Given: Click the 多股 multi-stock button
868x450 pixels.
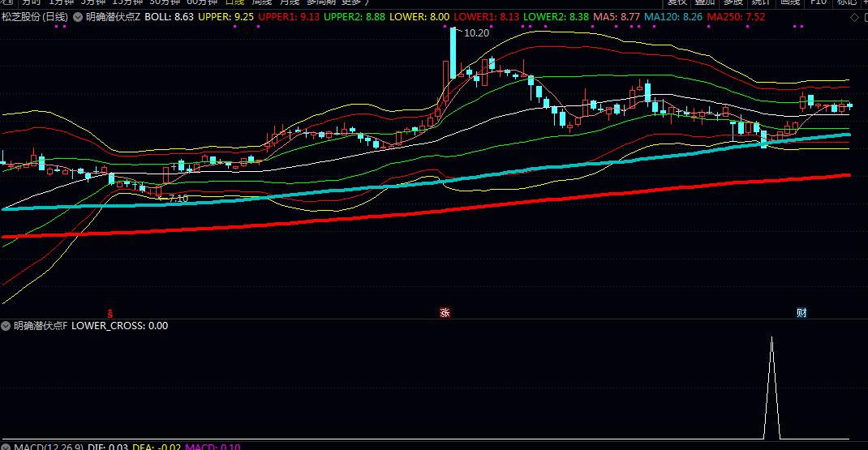Looking at the screenshot, I should click(x=733, y=2).
